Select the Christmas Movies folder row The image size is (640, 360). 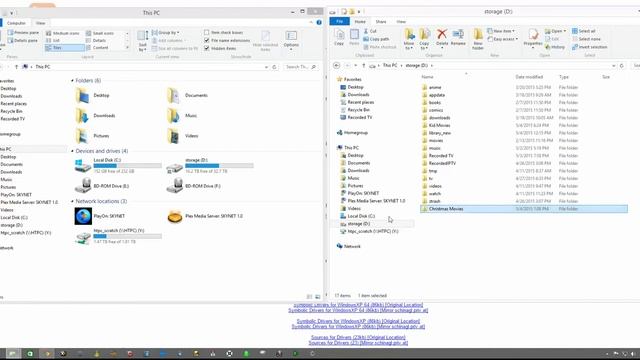[524, 209]
